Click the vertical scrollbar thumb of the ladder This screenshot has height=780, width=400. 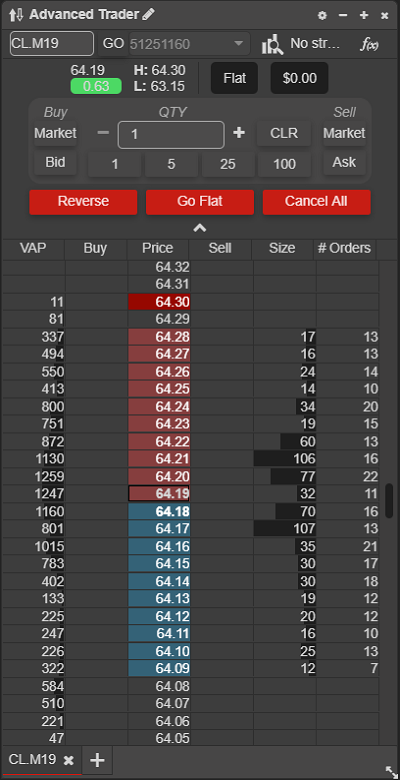coord(390,500)
